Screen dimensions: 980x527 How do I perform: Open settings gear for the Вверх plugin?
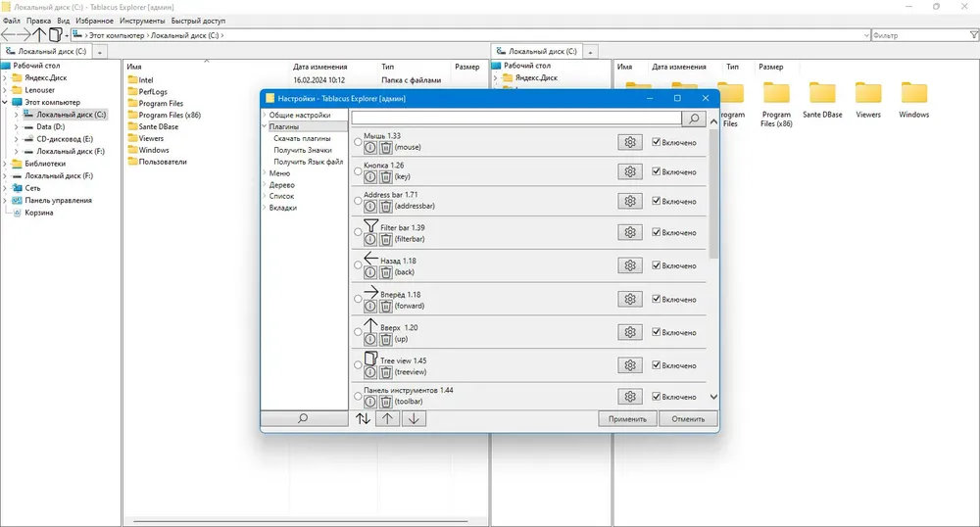click(x=630, y=332)
